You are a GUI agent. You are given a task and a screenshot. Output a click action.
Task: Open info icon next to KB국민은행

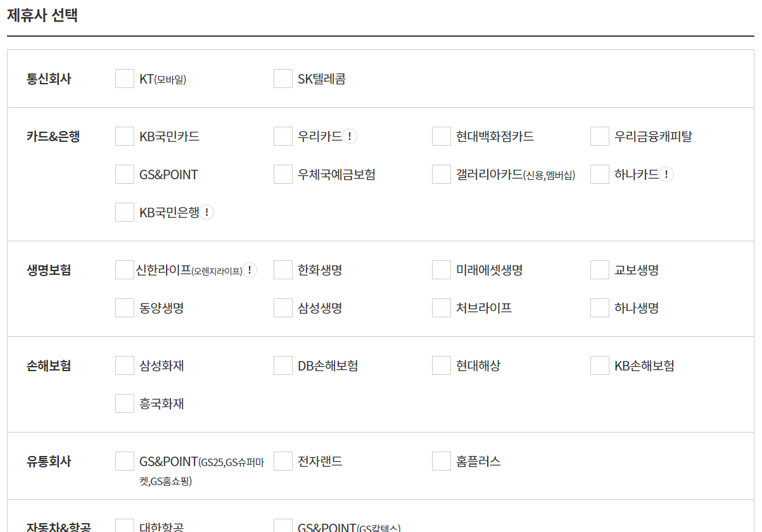point(207,212)
